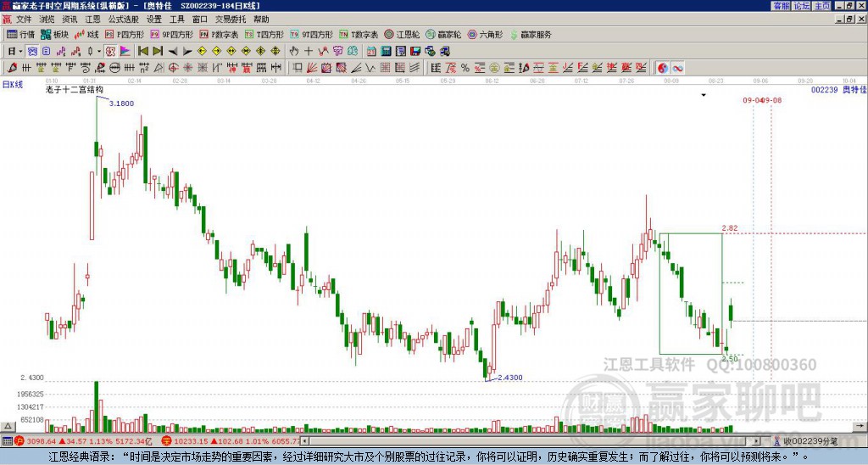The image size is (868, 465).
Task: Open the 板块 sector view
Action: pyautogui.click(x=55, y=34)
